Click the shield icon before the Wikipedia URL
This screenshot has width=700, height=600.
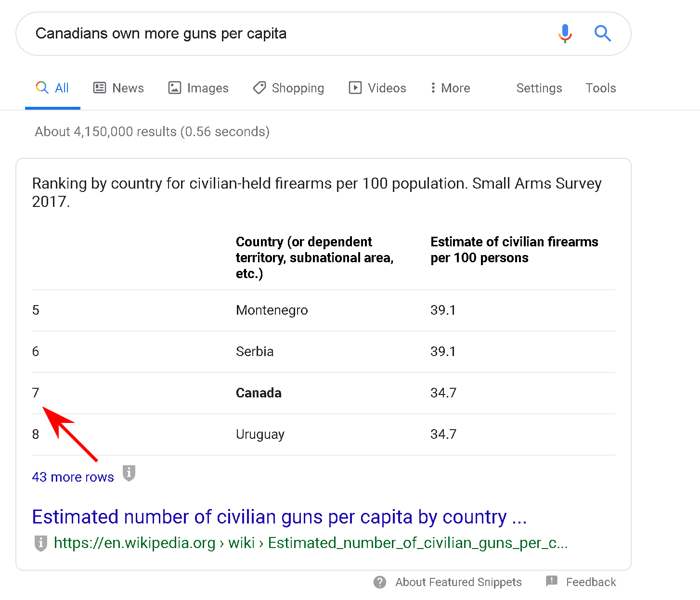41,543
